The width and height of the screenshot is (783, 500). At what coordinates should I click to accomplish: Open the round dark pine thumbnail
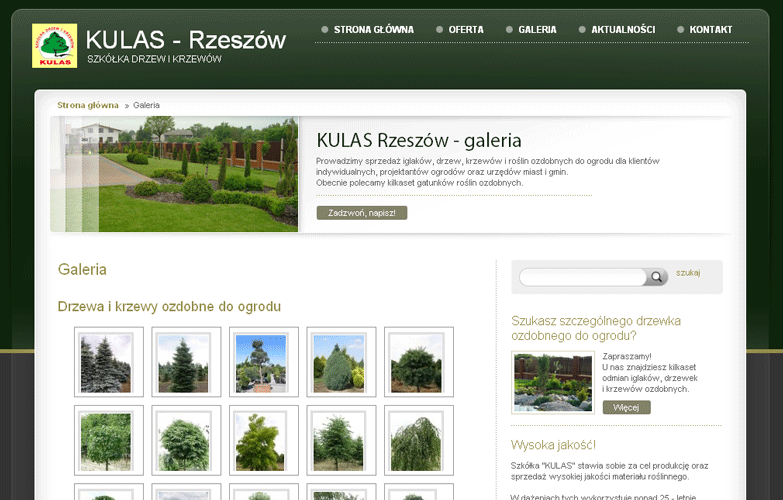pyautogui.click(x=419, y=362)
